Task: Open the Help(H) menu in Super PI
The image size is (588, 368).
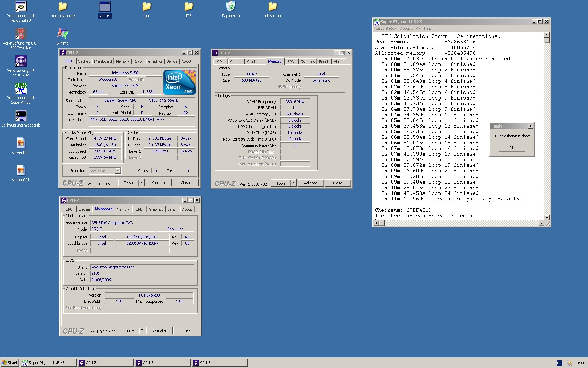Action: coord(430,28)
